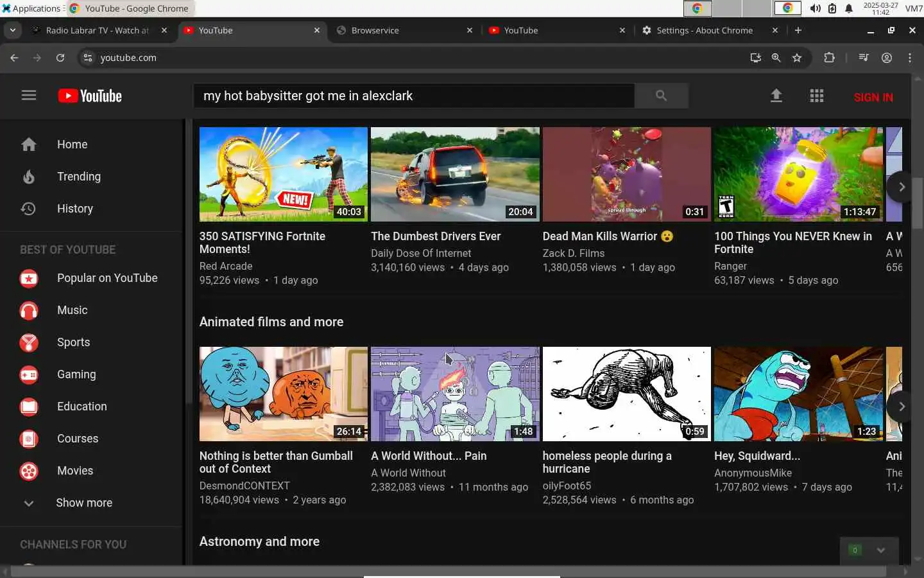Open a new tab with plus button

[798, 30]
